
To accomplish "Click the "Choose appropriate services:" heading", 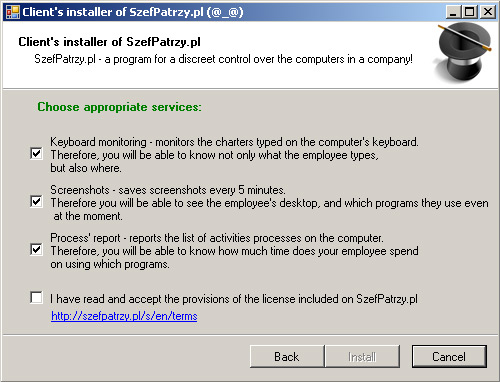I will [119, 107].
